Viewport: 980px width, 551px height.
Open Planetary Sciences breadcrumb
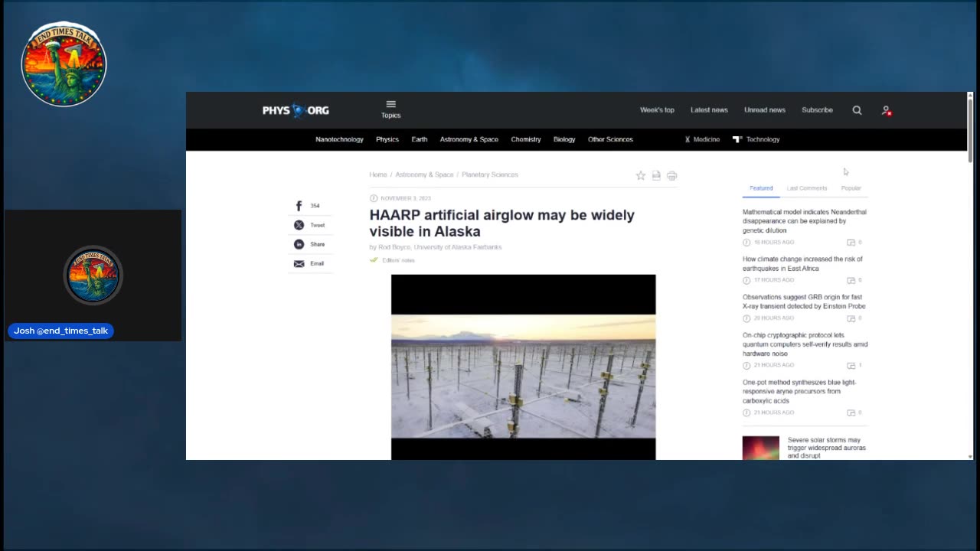[490, 175]
